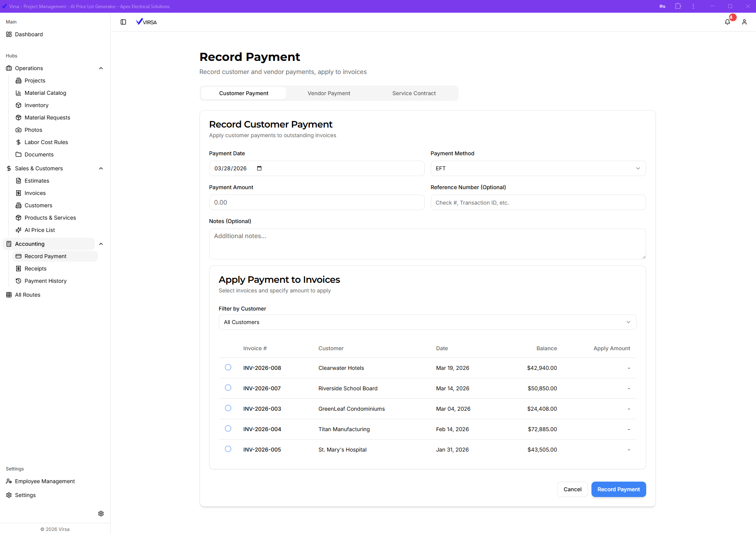Select invoice INV-2026-008 radio button
The image size is (756, 534).
point(228,367)
